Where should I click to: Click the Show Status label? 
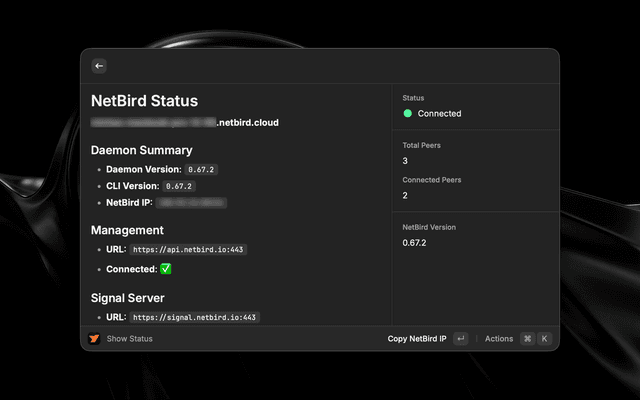click(x=129, y=339)
